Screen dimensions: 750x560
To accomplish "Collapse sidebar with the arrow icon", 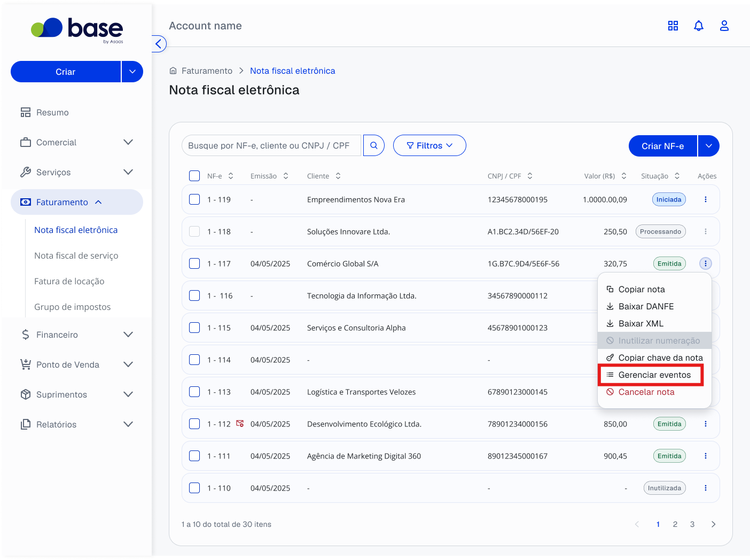I will (x=159, y=44).
